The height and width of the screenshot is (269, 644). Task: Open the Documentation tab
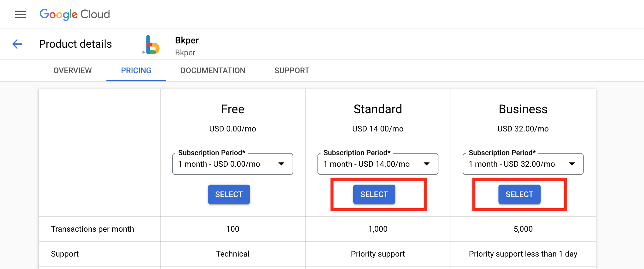[213, 70]
